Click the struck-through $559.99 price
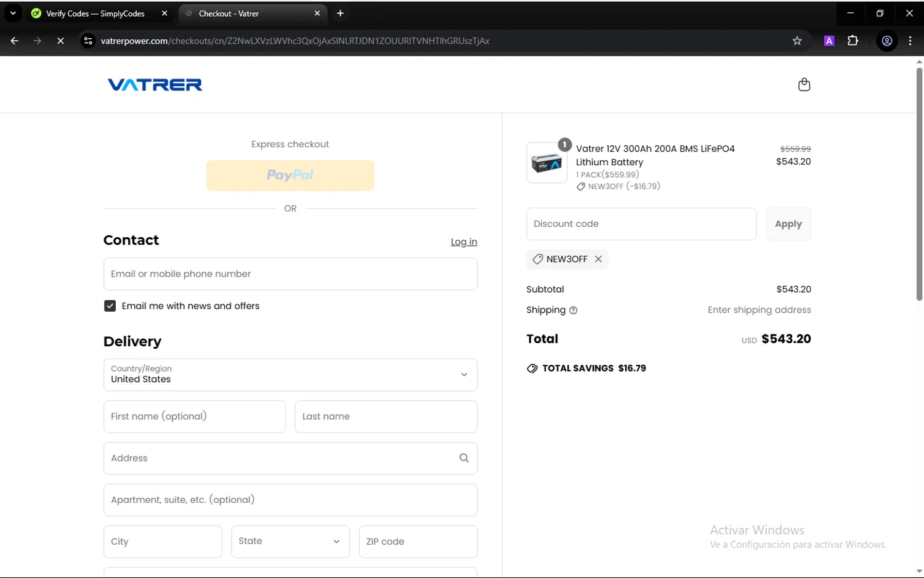 pos(795,149)
